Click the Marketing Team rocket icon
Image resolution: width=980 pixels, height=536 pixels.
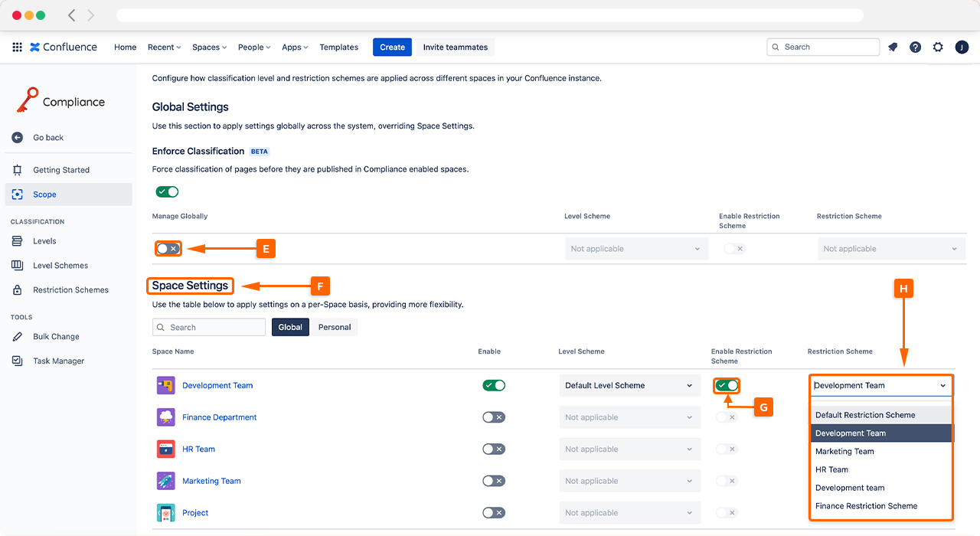[x=165, y=481]
